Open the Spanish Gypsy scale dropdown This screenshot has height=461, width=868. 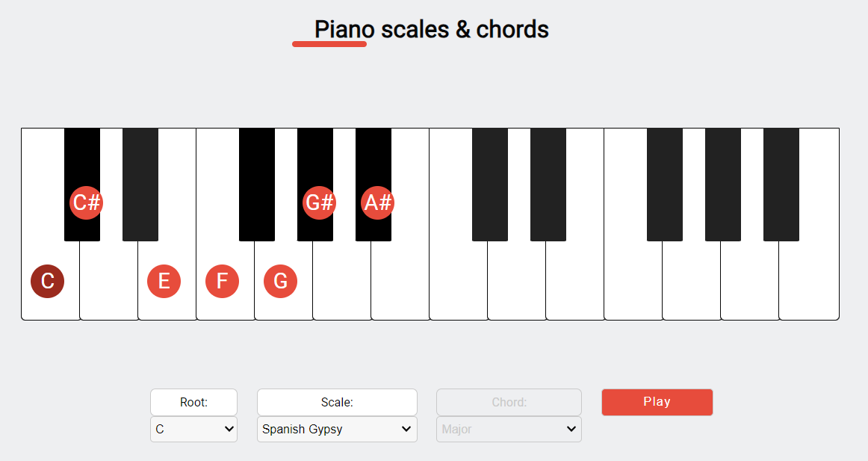[x=337, y=430]
